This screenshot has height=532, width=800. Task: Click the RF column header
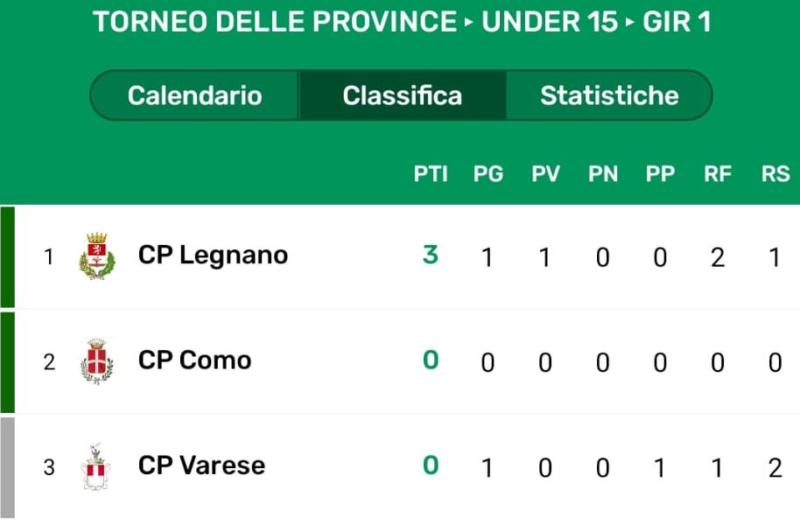point(718,174)
